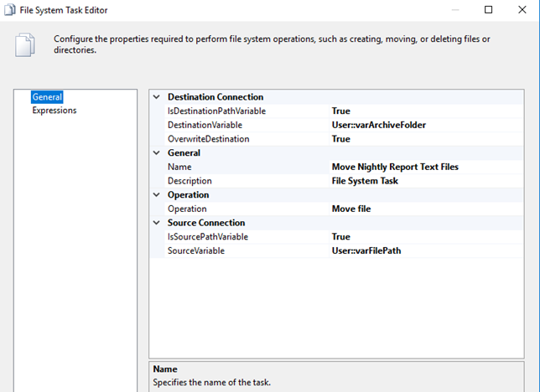The image size is (540, 392).
Task: Click the DestinationVariable value User::varArchiveFolder
Action: (x=378, y=125)
